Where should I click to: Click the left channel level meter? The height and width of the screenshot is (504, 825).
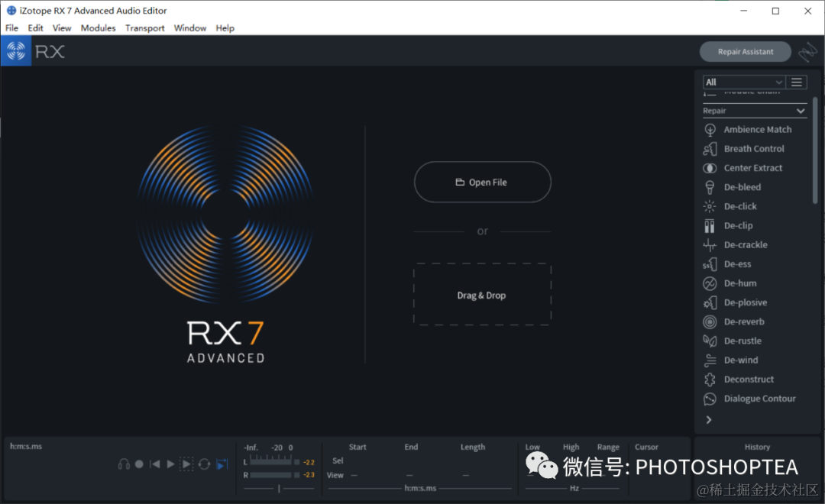click(271, 462)
